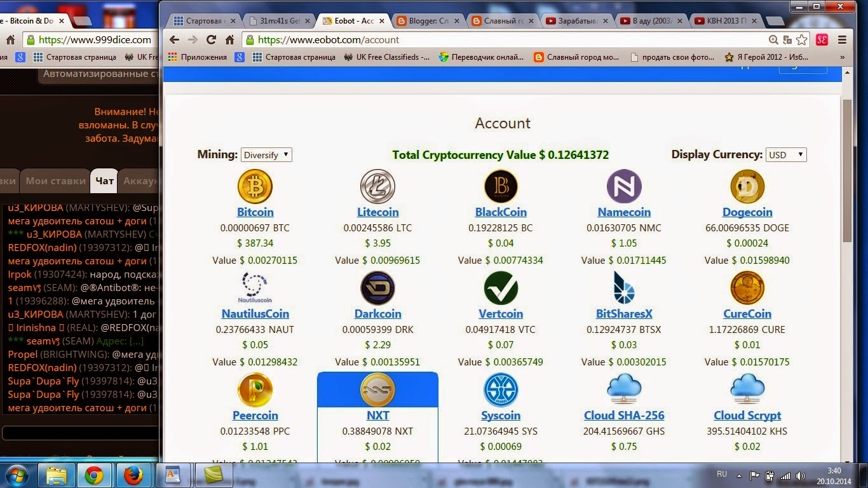Screen dimensions: 868x488
Task: Open the Windows Start menu
Action: tap(16, 475)
